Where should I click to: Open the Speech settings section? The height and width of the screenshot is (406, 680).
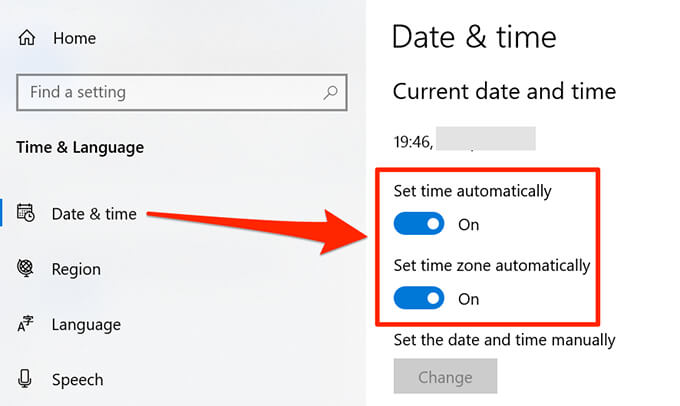tap(77, 380)
